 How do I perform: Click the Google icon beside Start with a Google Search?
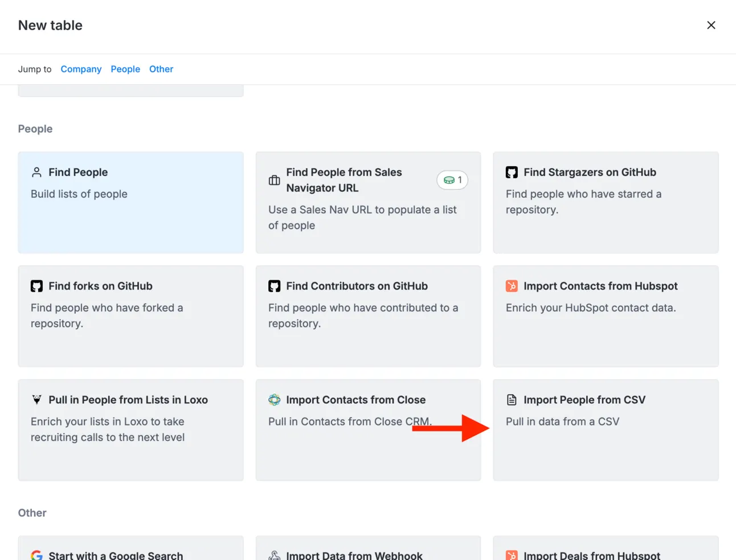click(x=36, y=555)
